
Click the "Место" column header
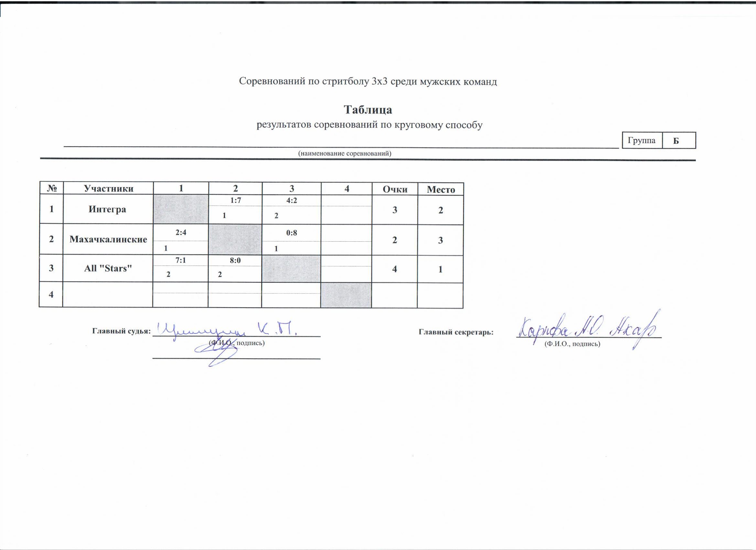pyautogui.click(x=441, y=190)
